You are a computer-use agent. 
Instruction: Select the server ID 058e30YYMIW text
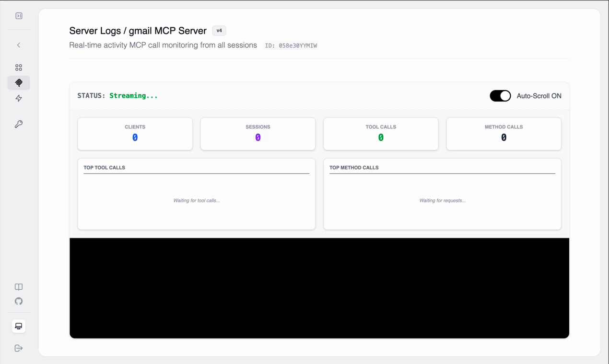[x=291, y=45]
